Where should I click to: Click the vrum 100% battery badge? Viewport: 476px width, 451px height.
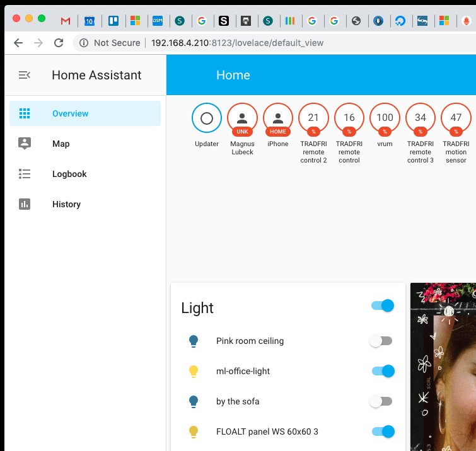[x=385, y=118]
